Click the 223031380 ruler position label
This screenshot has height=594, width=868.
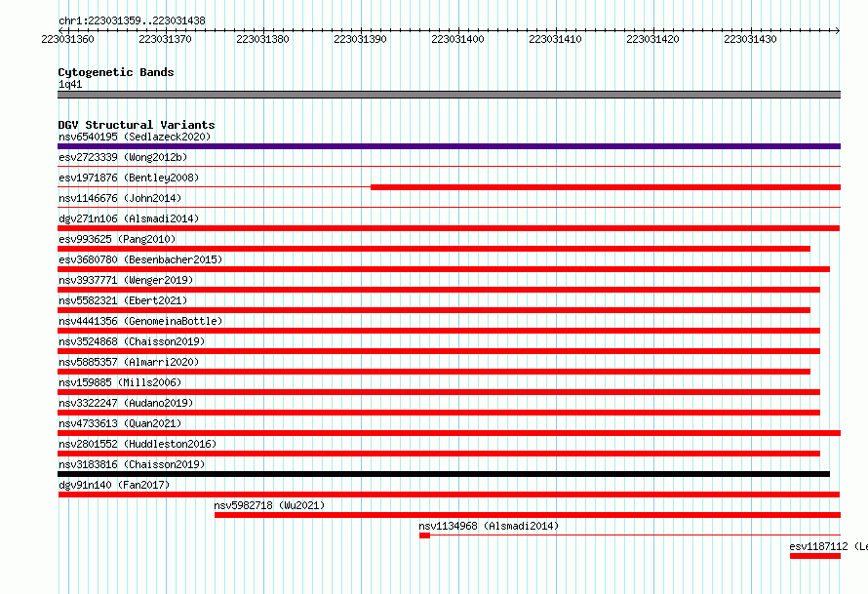(262, 39)
